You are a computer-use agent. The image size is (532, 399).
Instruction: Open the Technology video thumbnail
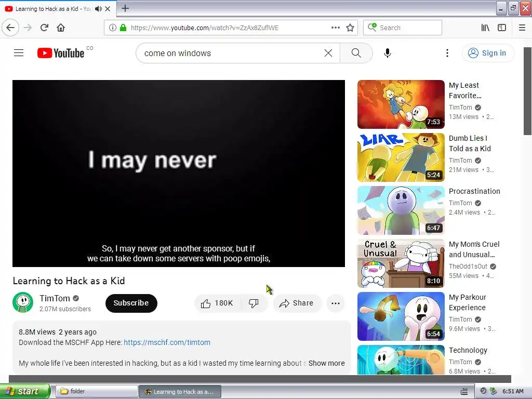tap(401, 360)
